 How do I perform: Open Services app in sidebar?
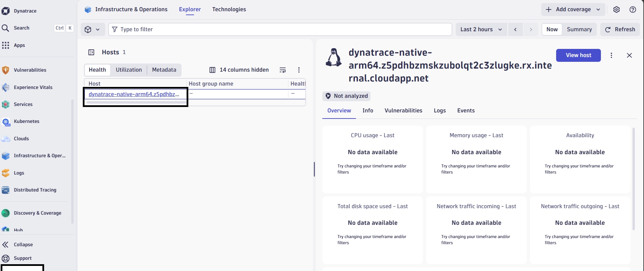23,104
